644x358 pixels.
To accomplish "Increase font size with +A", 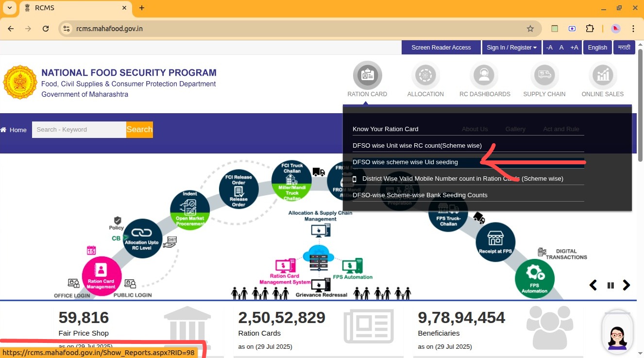I will pyautogui.click(x=574, y=48).
